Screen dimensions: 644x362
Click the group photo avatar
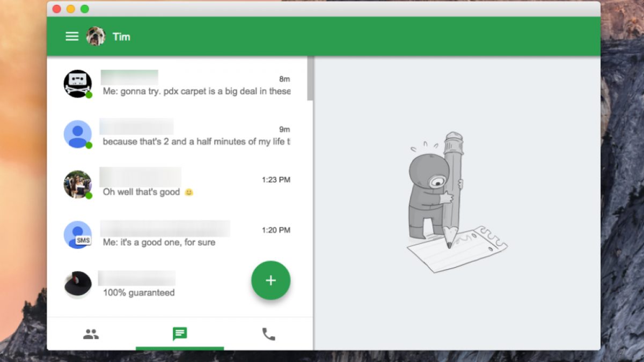click(x=78, y=184)
